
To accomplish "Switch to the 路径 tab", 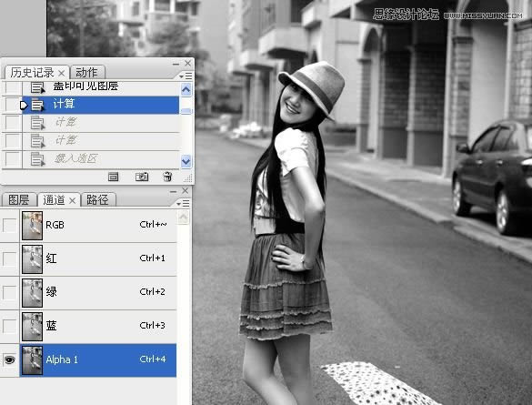I will [x=97, y=199].
